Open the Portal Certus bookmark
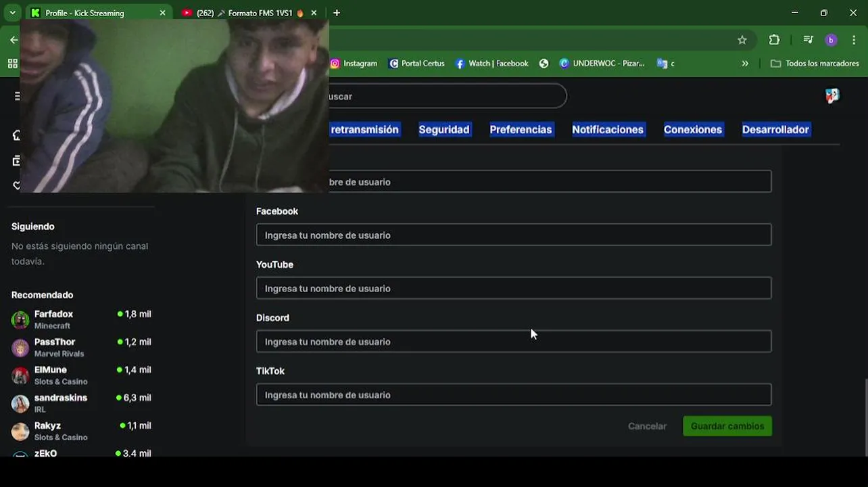 416,64
